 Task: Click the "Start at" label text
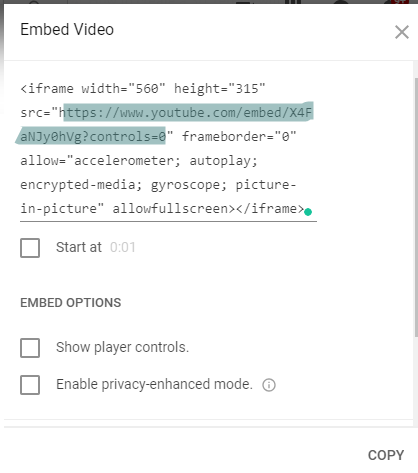(79, 247)
